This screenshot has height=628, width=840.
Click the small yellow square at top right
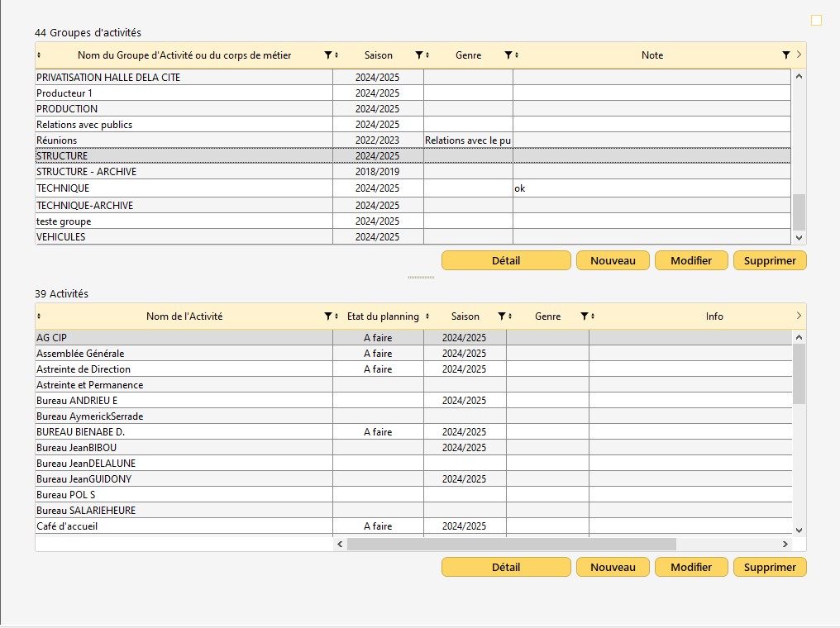(817, 20)
